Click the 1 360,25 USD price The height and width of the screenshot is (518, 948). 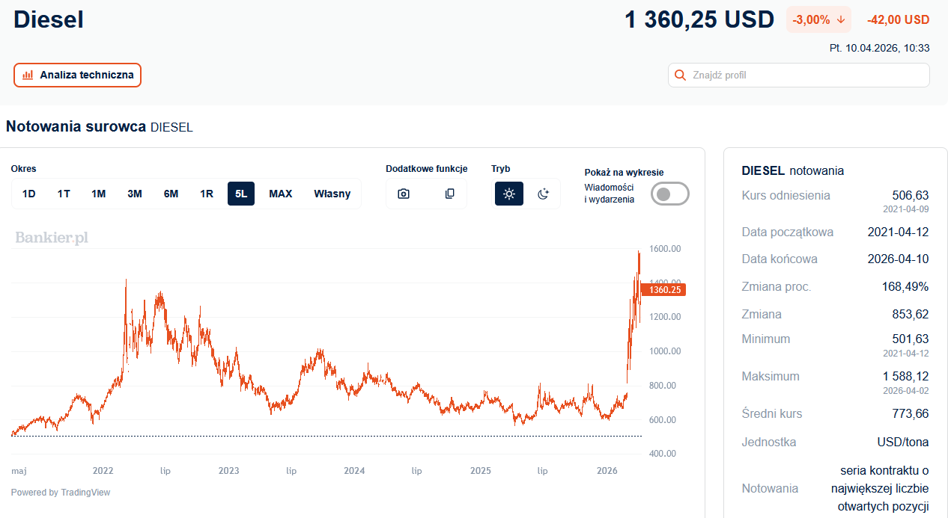pyautogui.click(x=699, y=20)
